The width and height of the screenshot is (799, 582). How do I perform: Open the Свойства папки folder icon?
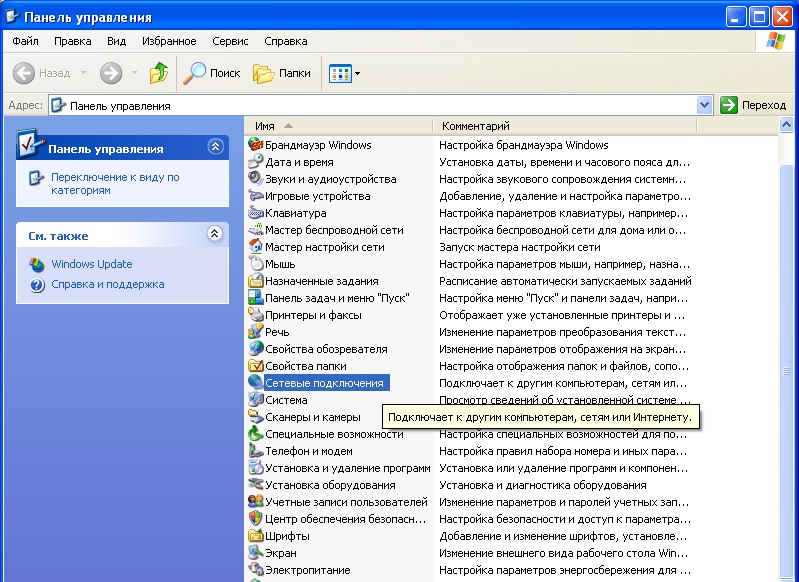(x=255, y=366)
